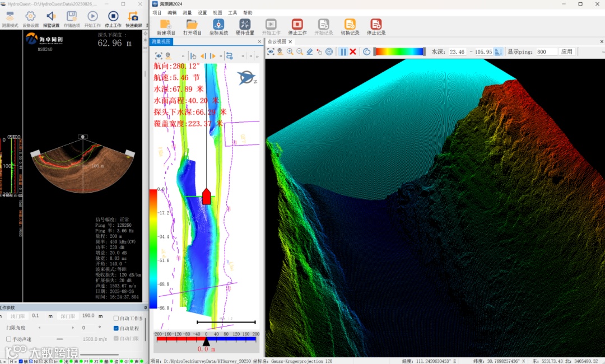Viewport: 605px width, 364px height.
Task: Uncheck the 自动量程 auto range checkbox
Action: click(x=116, y=328)
